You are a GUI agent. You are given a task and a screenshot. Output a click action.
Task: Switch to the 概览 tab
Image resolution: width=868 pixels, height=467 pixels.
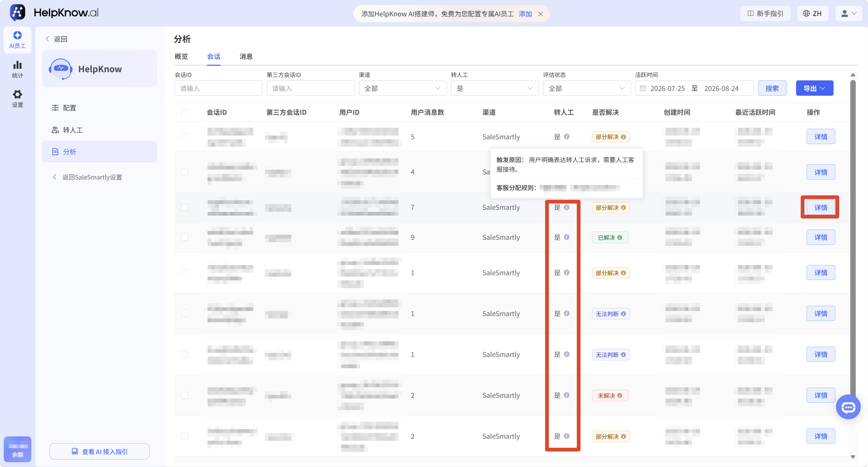(181, 57)
